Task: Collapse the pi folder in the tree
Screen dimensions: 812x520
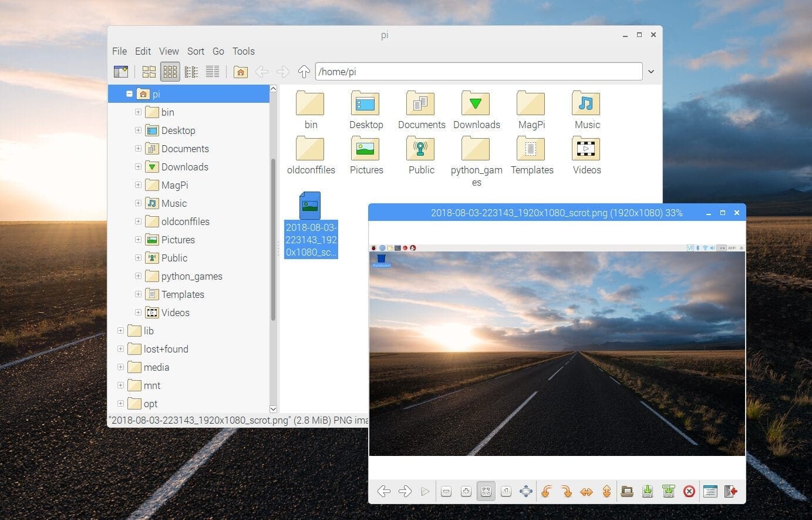Action: pos(130,94)
